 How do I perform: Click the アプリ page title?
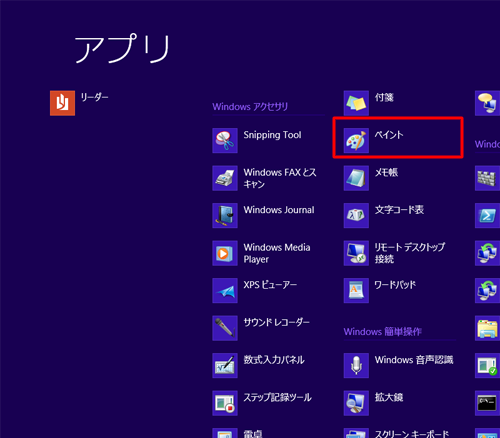(122, 49)
